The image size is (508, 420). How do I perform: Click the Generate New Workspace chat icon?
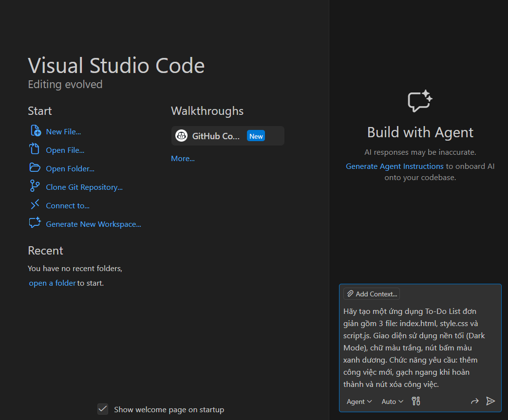(34, 223)
